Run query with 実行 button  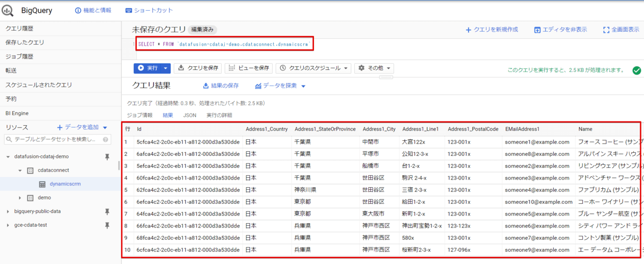(148, 68)
